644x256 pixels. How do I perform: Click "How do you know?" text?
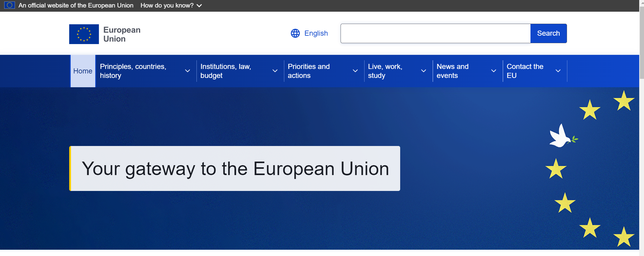click(x=167, y=5)
